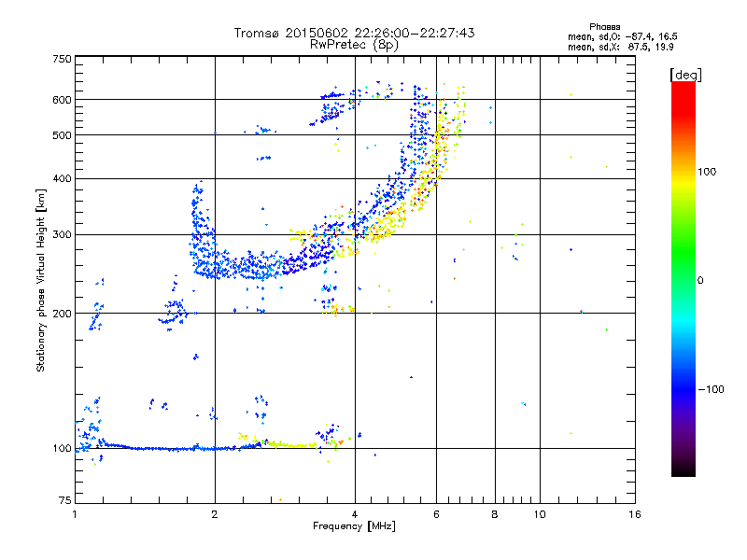Click the 'Frequency [MHz]' axis label
Screen dimensions: 747x560
[x=354, y=526]
